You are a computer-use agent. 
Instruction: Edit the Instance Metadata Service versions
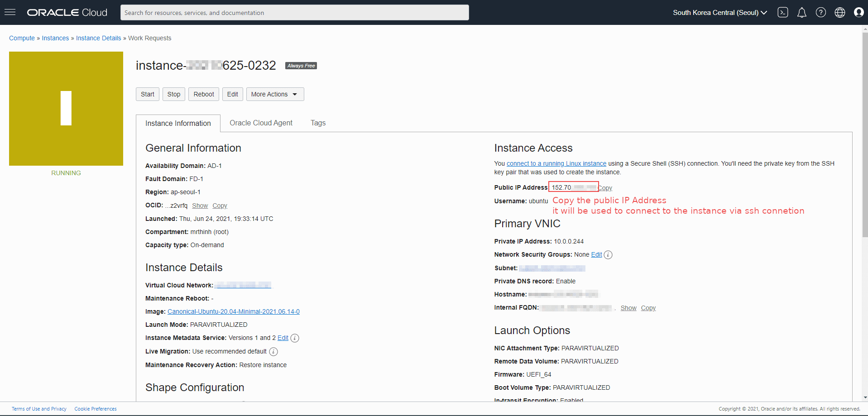pyautogui.click(x=283, y=338)
